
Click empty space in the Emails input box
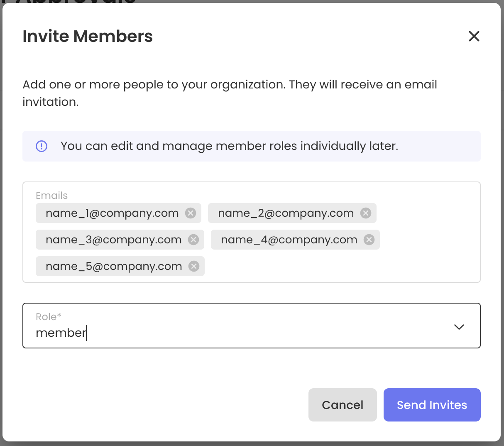click(x=340, y=266)
